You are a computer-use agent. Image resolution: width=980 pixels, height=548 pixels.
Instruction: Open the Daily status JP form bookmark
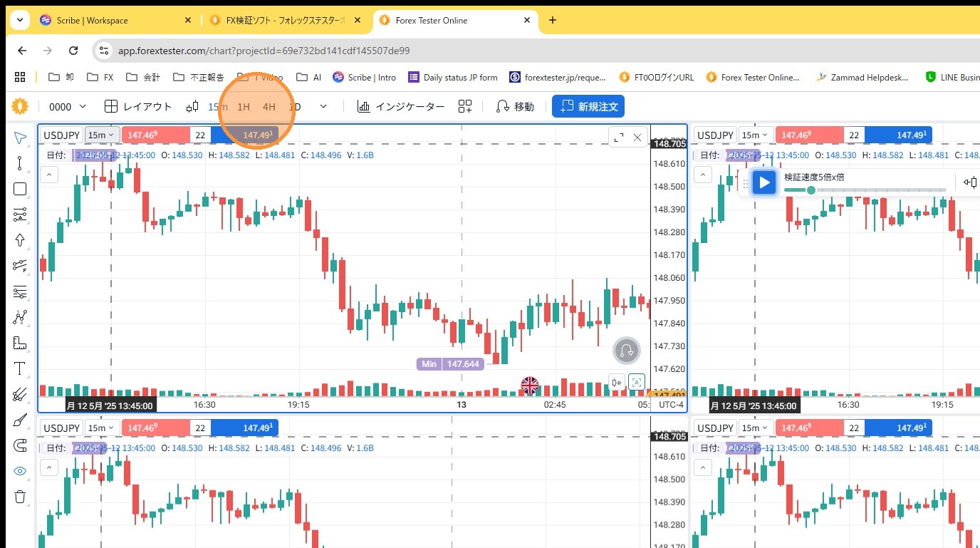tap(453, 77)
